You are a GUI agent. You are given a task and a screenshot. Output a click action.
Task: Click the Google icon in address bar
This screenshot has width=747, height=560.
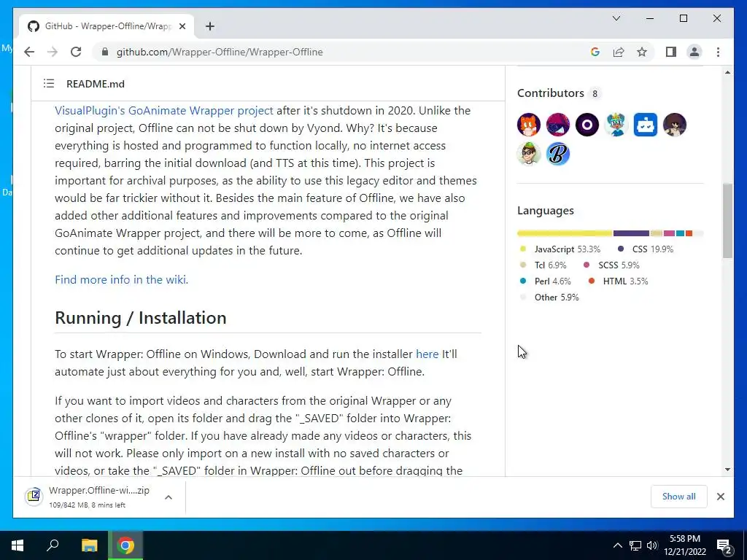(595, 52)
